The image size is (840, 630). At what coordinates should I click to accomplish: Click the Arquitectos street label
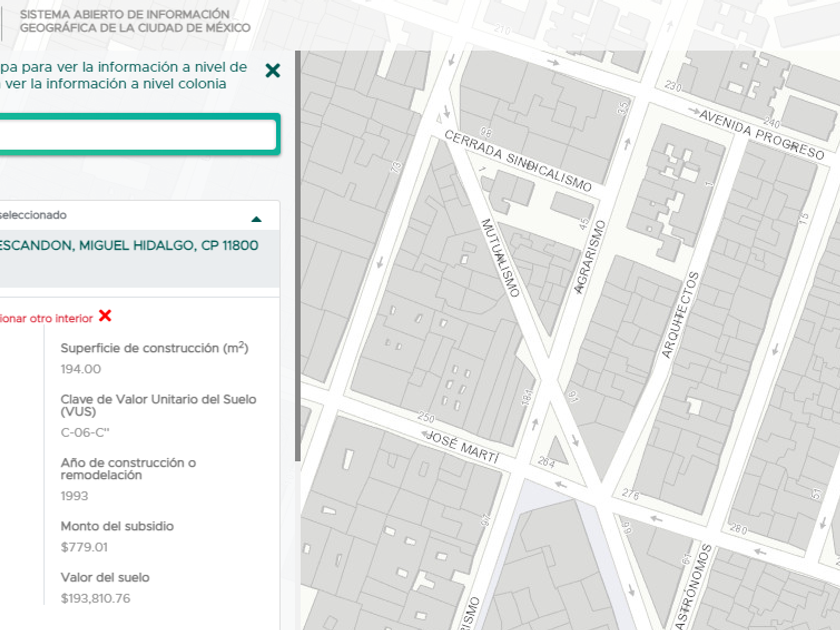click(x=679, y=319)
